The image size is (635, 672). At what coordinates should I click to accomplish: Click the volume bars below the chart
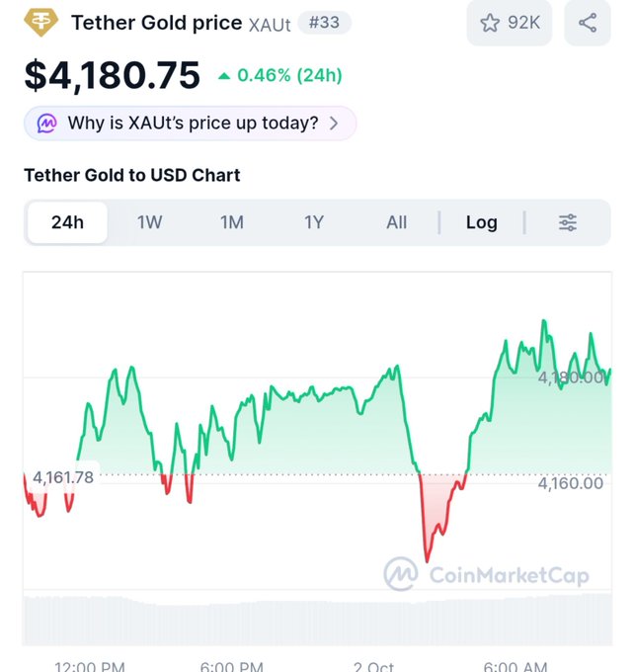click(x=317, y=620)
